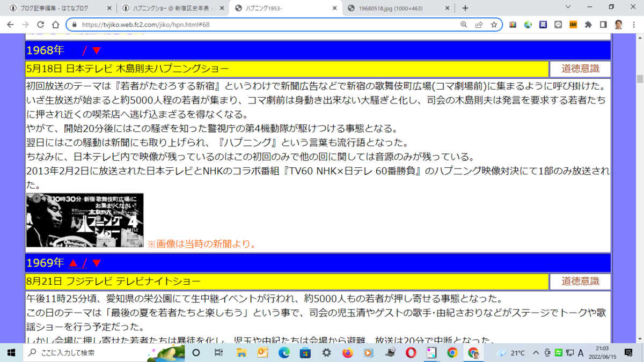Launch Firefox from the taskbar

(x=348, y=352)
